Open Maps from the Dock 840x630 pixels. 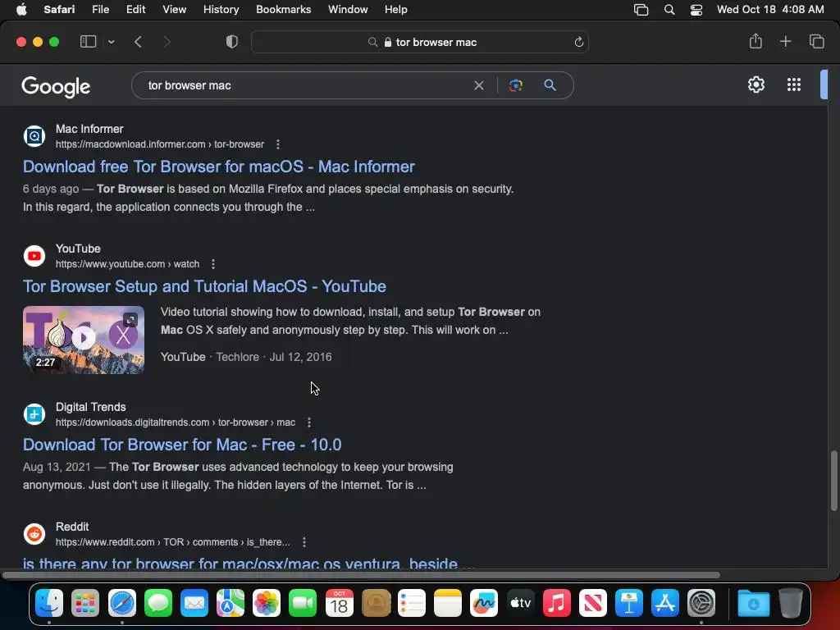[231, 603]
